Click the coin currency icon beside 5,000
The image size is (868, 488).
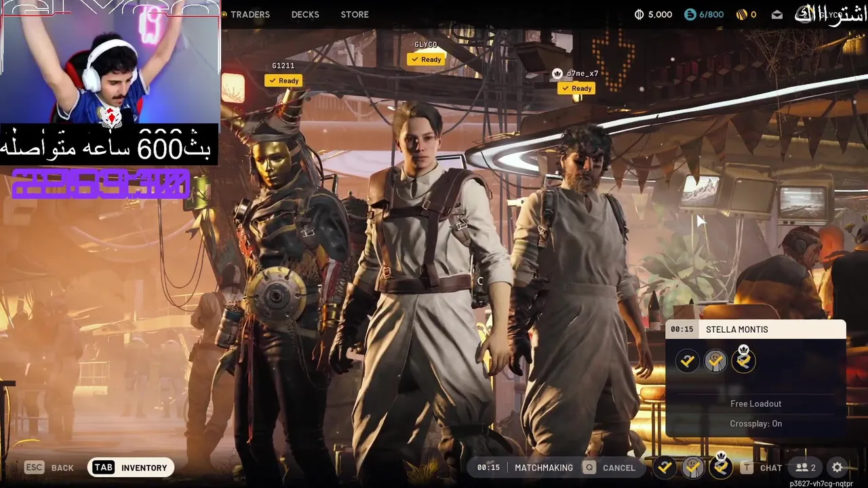639,14
